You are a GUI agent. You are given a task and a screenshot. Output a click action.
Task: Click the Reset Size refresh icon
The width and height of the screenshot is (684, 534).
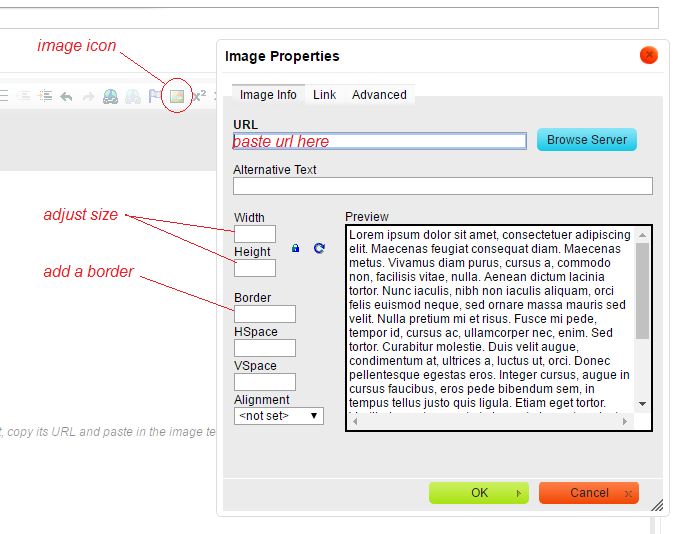[319, 248]
